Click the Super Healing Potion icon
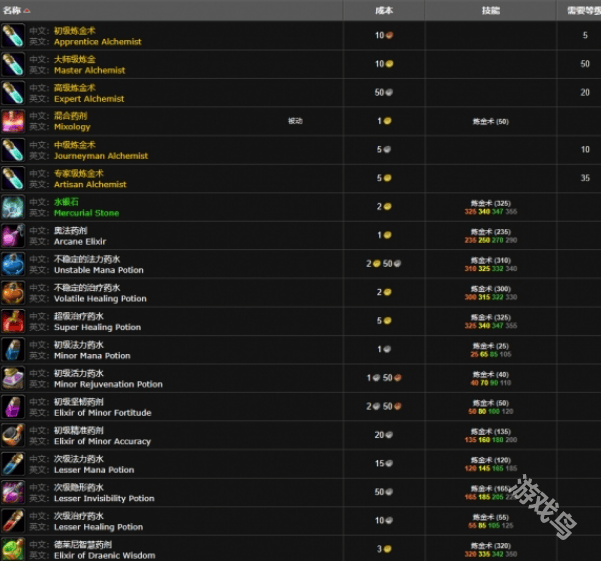Screen dimensions: 601x561 tap(13, 321)
